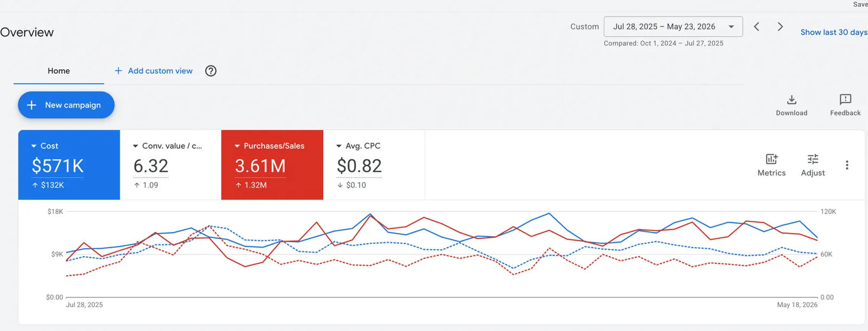Click the 120K axis label
This screenshot has width=868, height=331.
click(x=828, y=212)
